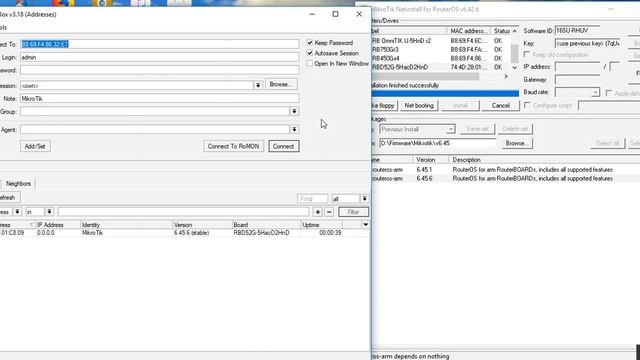640x360 pixels.
Task: Select 'RB450Gx4' device in Netinstall list
Action: (x=440, y=58)
